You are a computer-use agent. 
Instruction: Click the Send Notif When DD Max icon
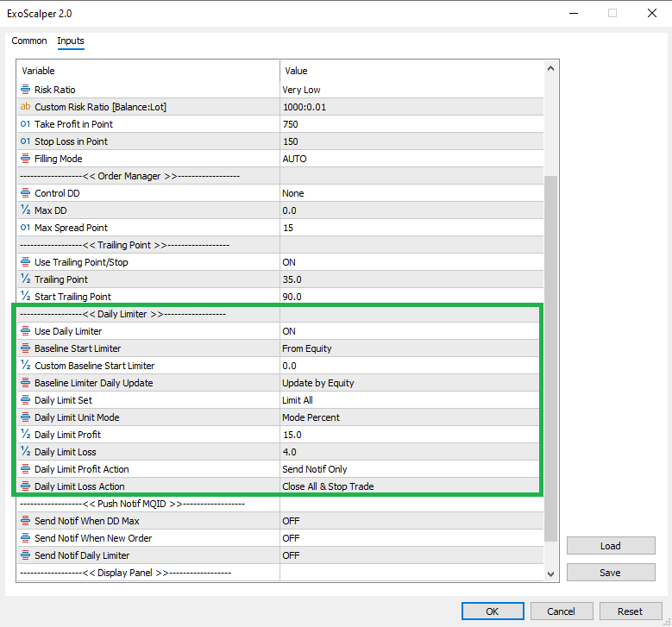tap(25, 521)
